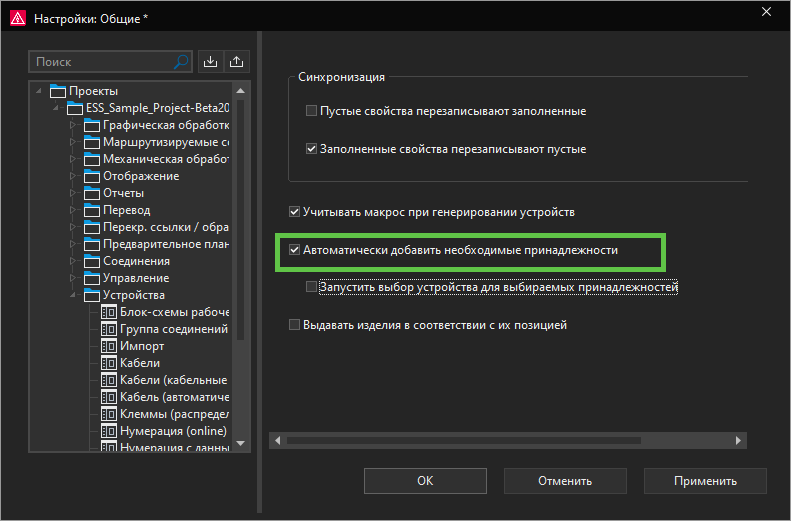Click the Клеммы (распредел settings page icon
791x521 pixels.
109,414
